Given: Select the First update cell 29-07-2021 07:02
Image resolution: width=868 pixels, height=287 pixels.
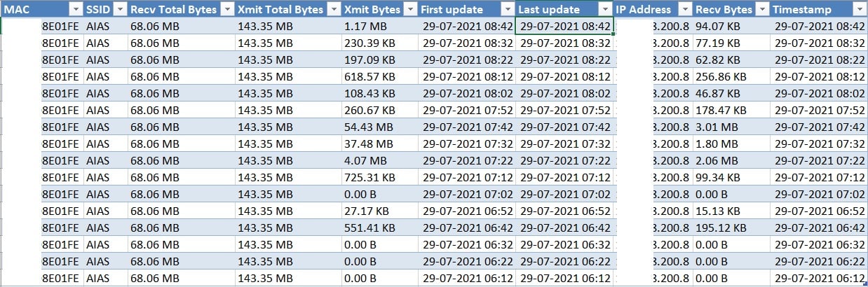Looking at the screenshot, I should pyautogui.click(x=467, y=194).
